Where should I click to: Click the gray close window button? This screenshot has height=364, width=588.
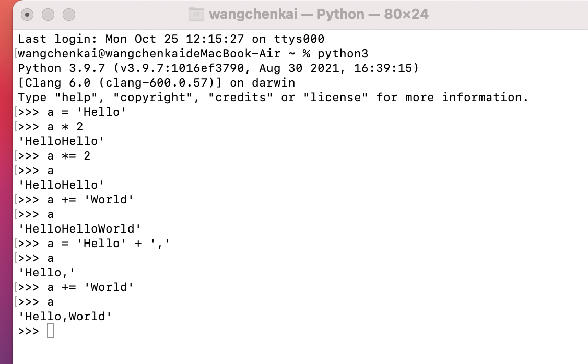click(28, 15)
